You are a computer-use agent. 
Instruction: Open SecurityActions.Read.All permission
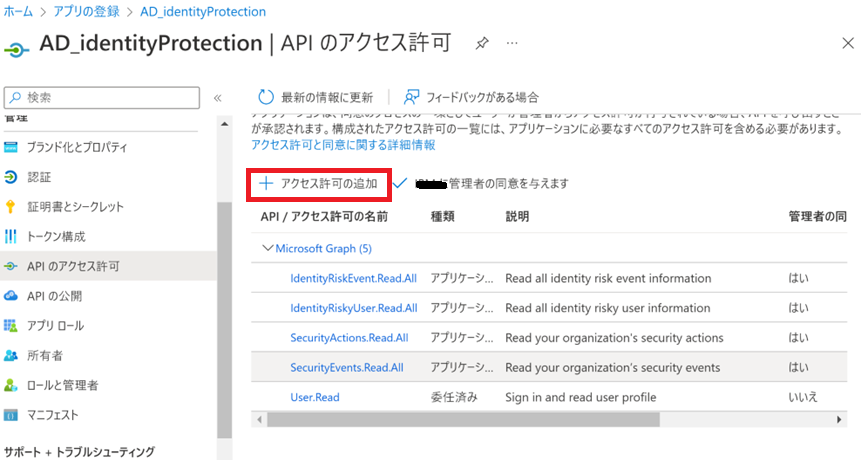click(349, 338)
